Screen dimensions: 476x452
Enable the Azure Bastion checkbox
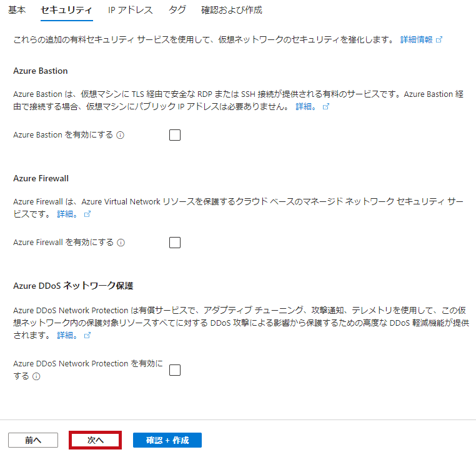coord(175,135)
